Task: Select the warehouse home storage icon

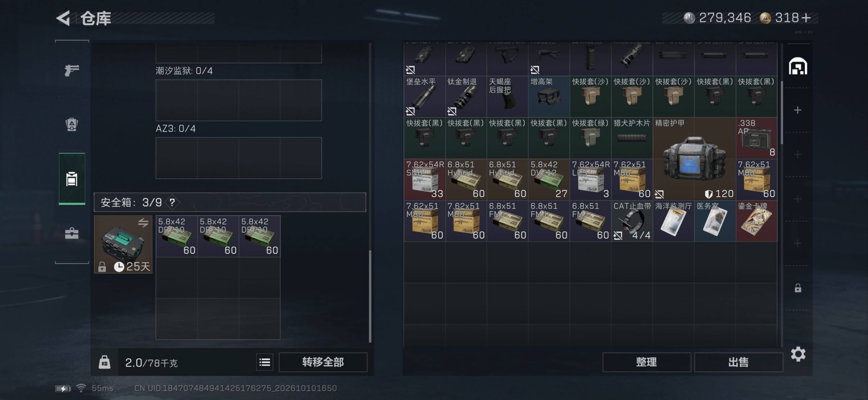Action: (x=798, y=66)
